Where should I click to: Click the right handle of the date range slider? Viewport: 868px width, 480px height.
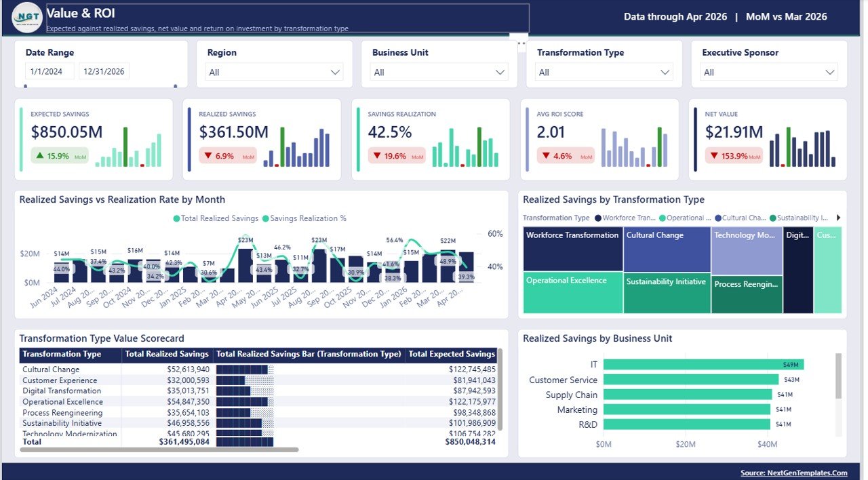(x=176, y=85)
